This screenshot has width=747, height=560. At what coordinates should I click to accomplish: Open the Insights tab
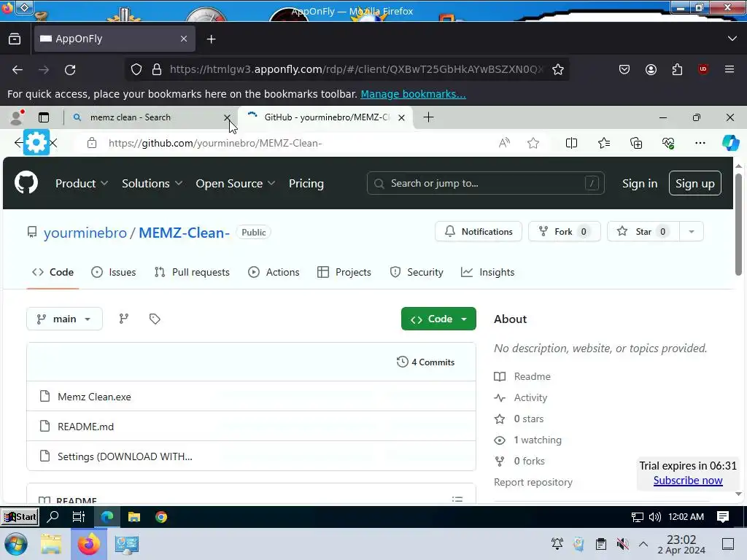(x=488, y=272)
